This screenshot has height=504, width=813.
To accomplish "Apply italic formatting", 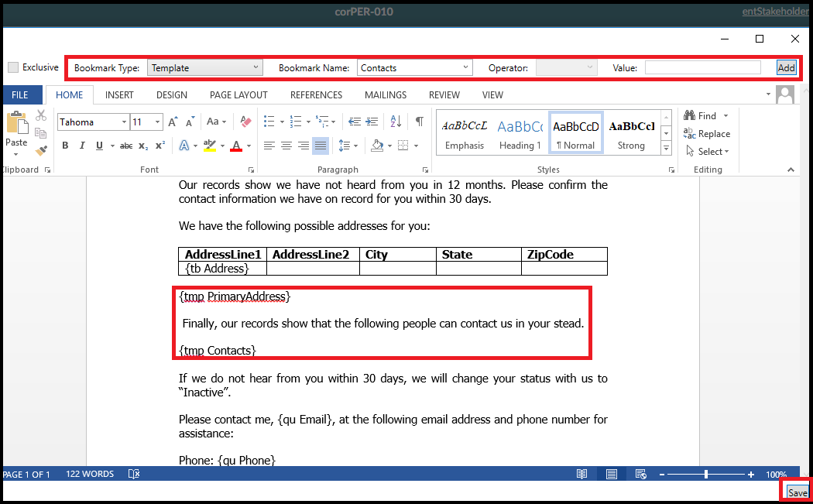I will click(82, 146).
